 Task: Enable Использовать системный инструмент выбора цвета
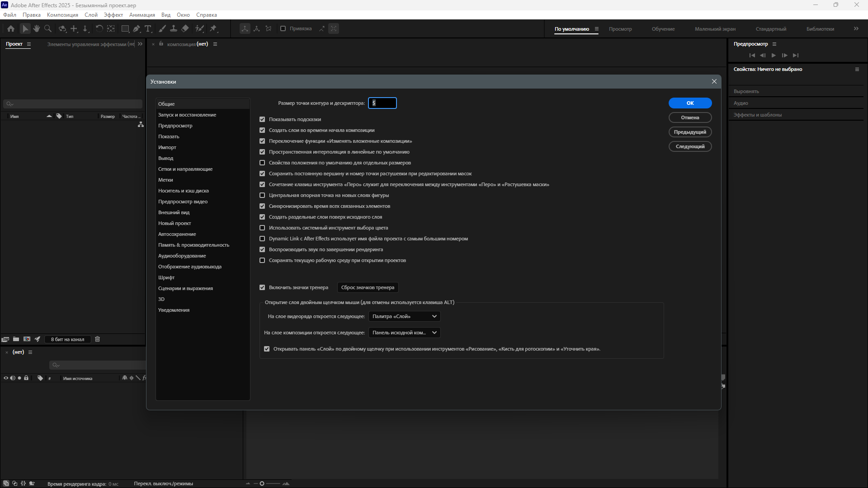262,228
